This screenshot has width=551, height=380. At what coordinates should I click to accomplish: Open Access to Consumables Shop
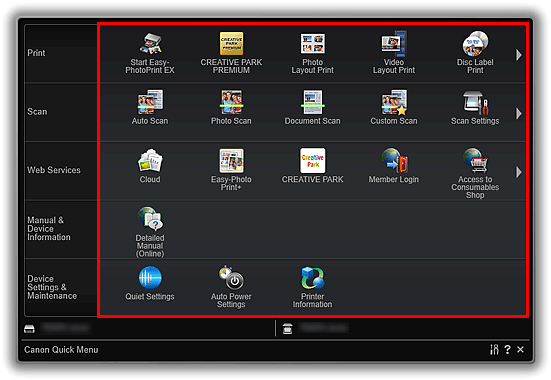[x=475, y=174]
